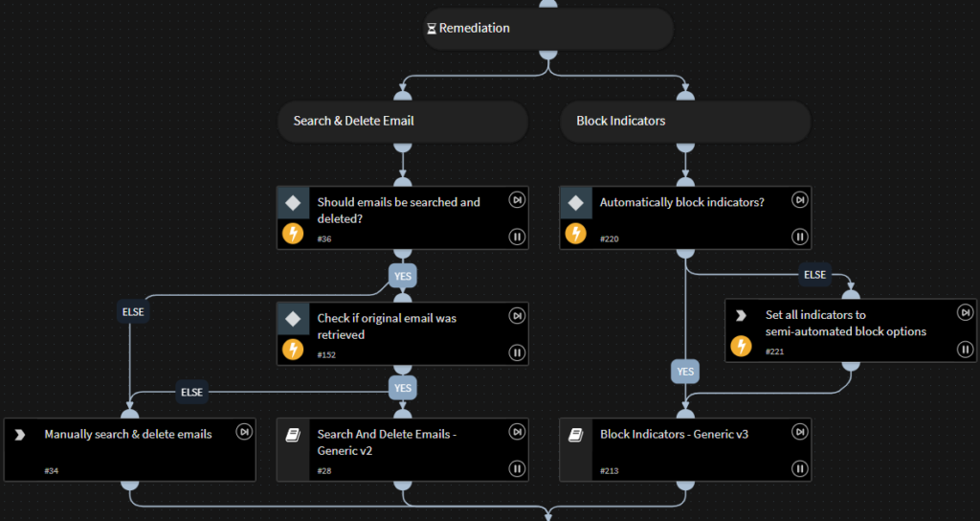
Task: Click YES label under 'Automatically block indicators?'
Action: 685,372
